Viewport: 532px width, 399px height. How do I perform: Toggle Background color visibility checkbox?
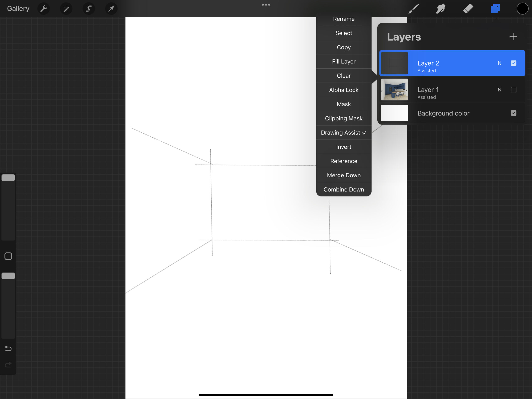pos(514,113)
